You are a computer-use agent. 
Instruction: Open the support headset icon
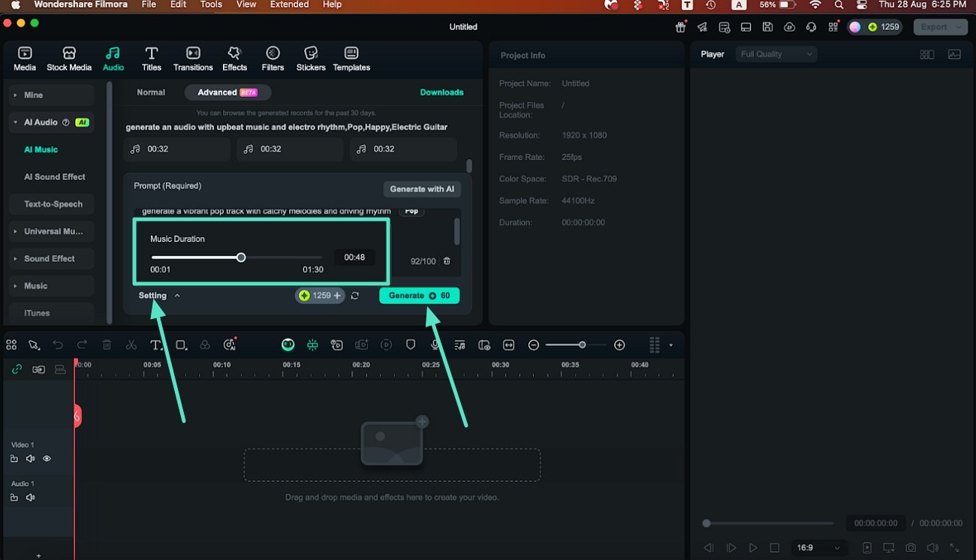(811, 27)
